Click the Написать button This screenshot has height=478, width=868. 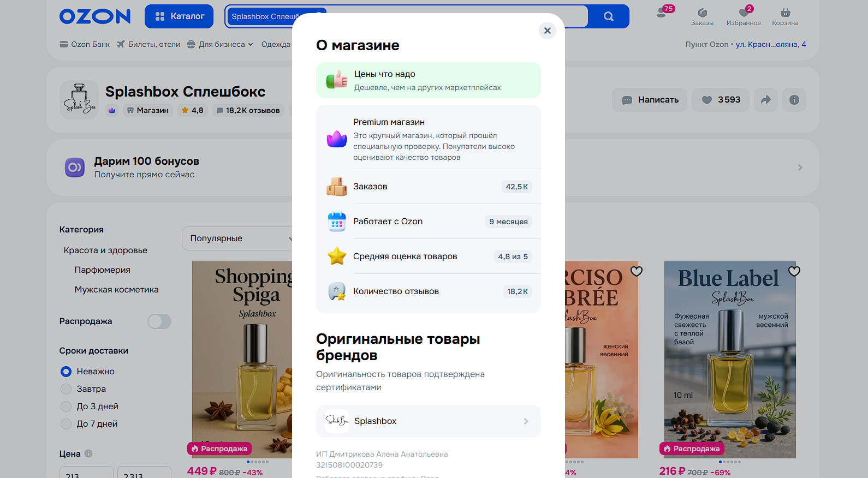[650, 100]
